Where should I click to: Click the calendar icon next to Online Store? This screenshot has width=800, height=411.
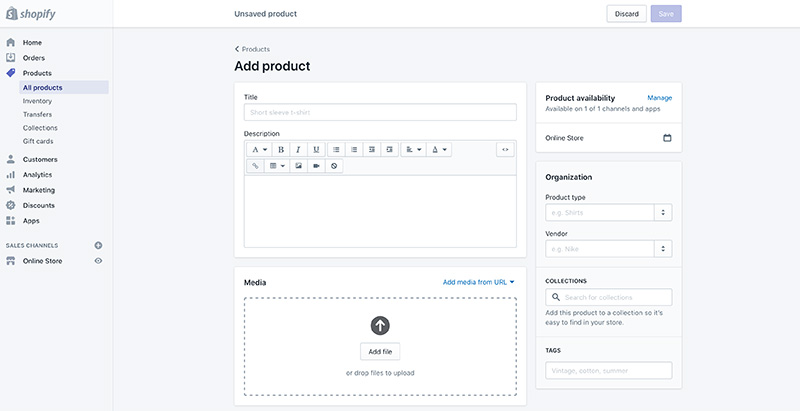[x=667, y=138]
